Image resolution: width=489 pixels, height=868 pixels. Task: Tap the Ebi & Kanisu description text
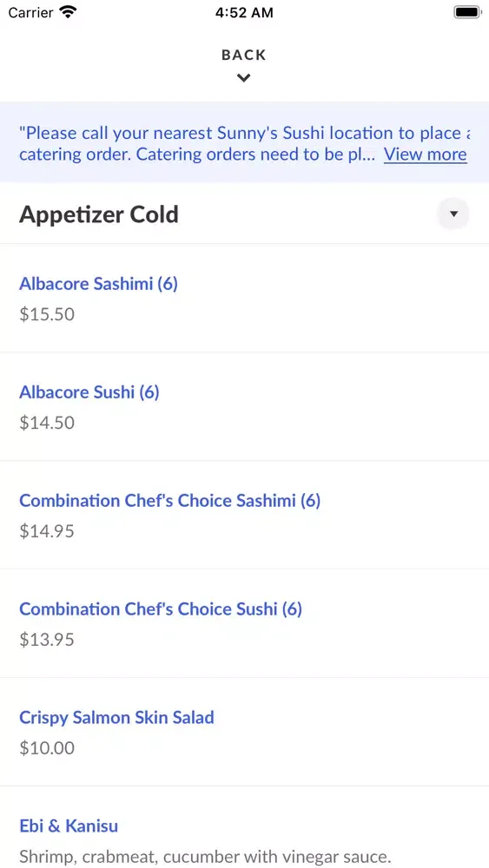tap(205, 857)
